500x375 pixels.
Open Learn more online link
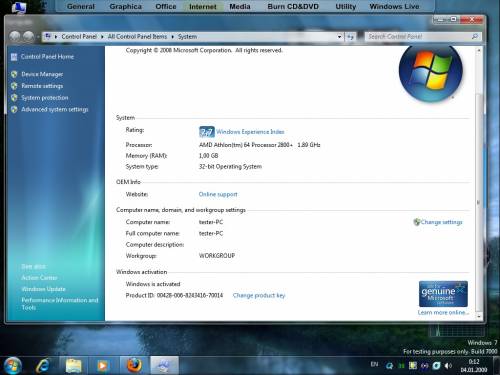pos(443,312)
